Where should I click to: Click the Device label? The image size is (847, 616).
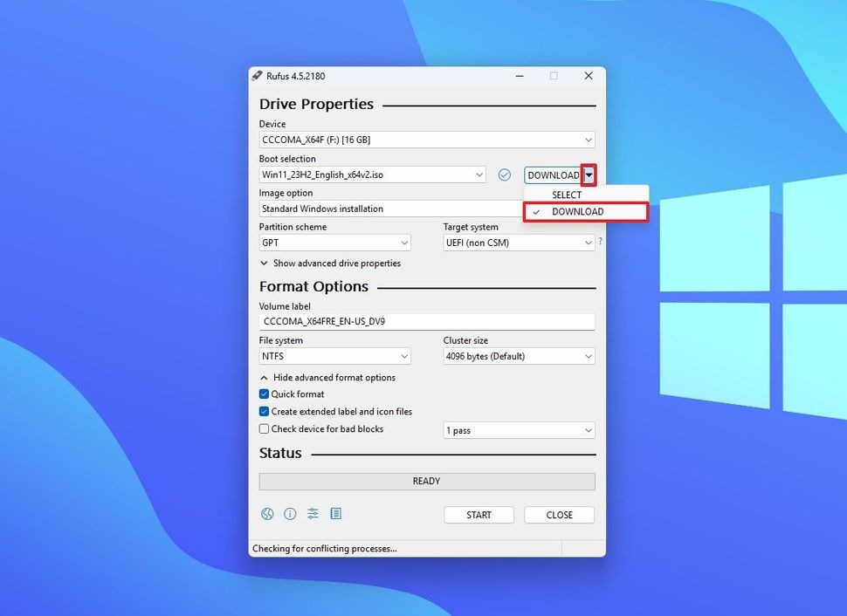click(x=272, y=124)
